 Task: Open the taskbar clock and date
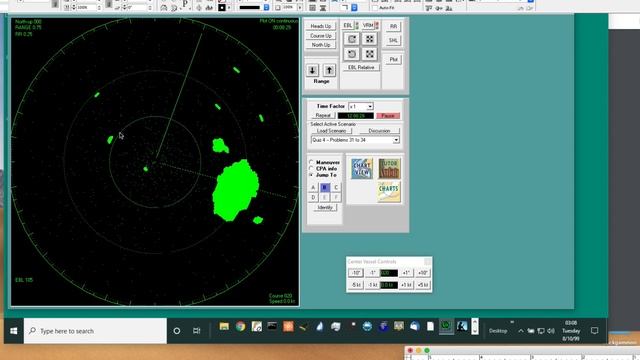point(571,331)
